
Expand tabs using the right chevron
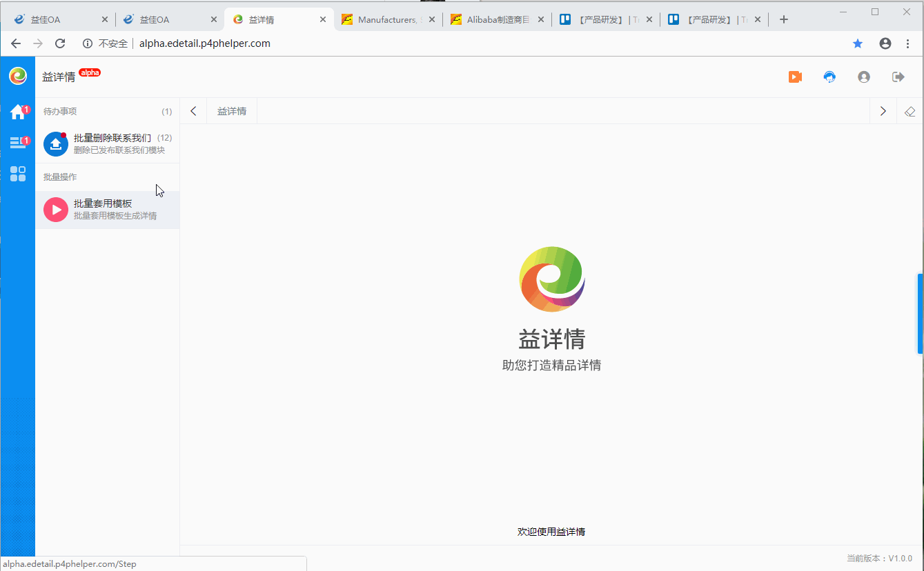883,110
